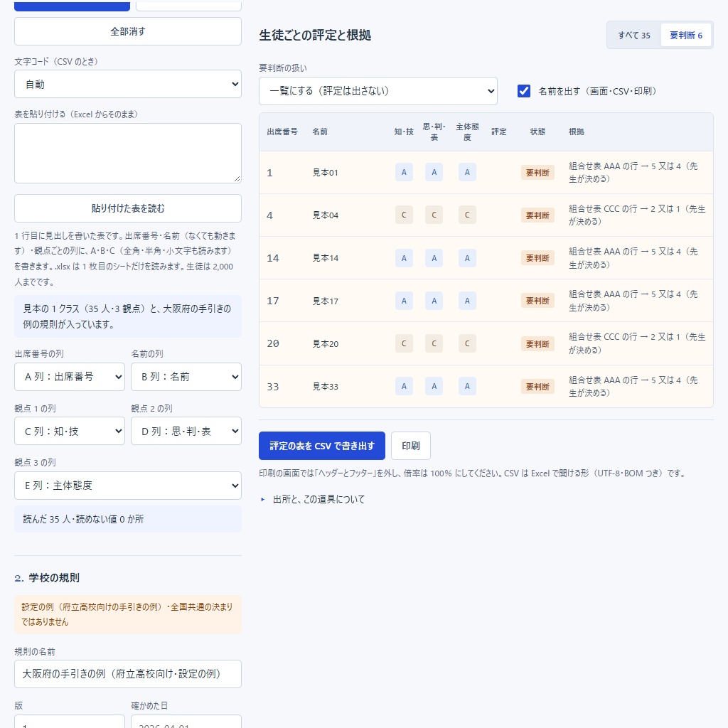The height and width of the screenshot is (728, 728).
Task: Click the 出席番号 column header
Action: point(282,132)
